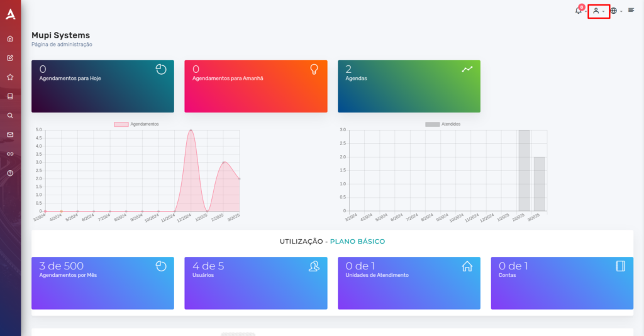Open the Agendamentos para Hoje card
644x336 pixels.
point(103,86)
